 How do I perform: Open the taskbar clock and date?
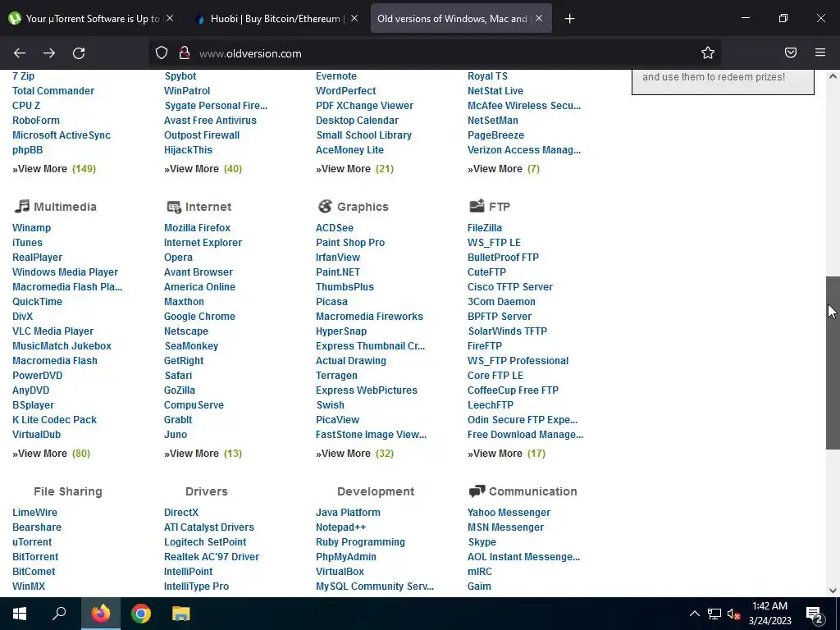point(769,614)
